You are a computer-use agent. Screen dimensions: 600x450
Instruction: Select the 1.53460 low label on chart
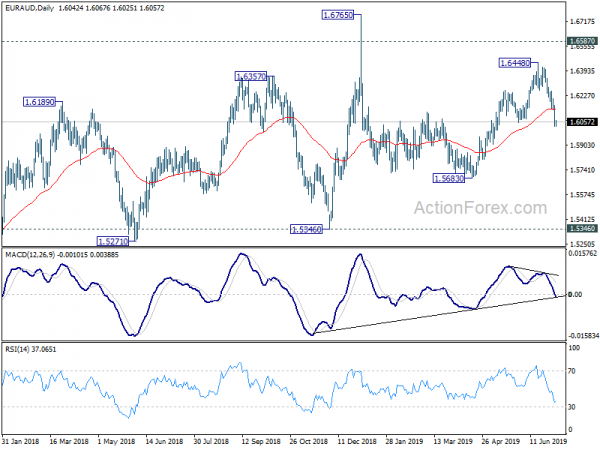click(x=307, y=229)
